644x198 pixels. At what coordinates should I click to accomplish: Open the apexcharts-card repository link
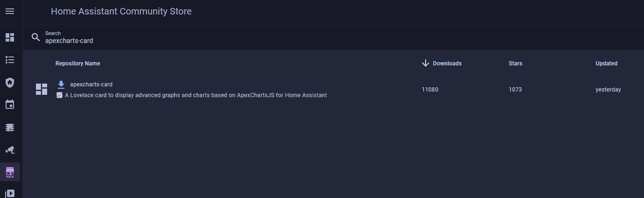coord(91,85)
